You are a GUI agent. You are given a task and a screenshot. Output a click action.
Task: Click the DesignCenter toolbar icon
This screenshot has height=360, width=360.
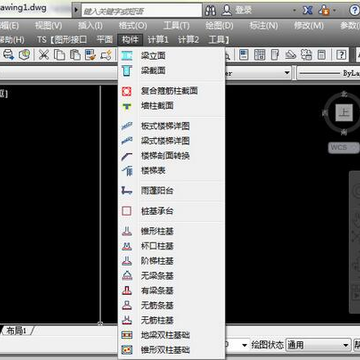pos(259,55)
